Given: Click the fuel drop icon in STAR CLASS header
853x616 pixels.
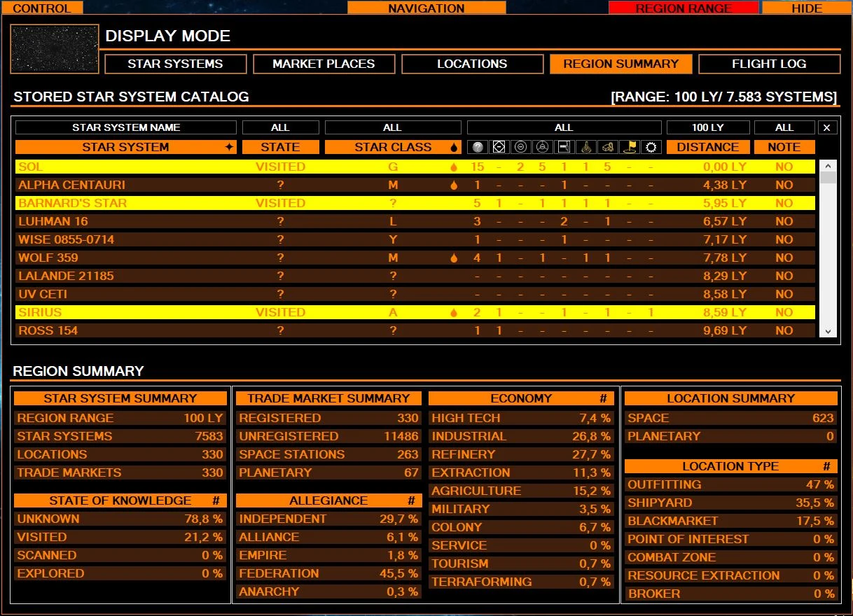Looking at the screenshot, I should [x=454, y=147].
